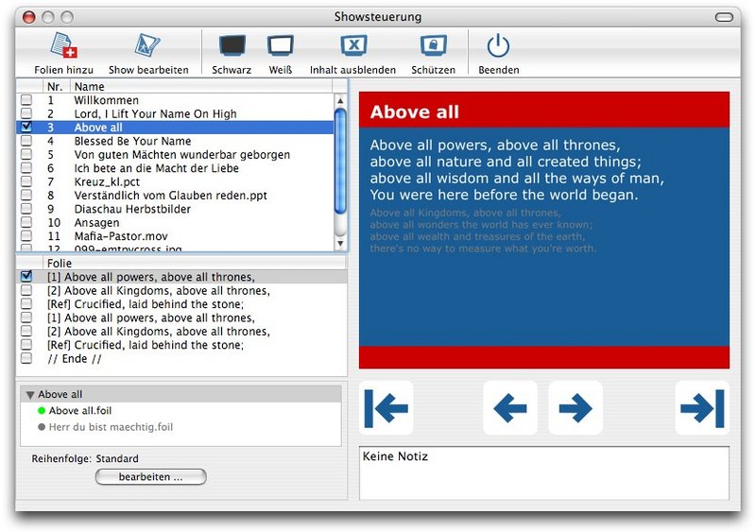This screenshot has width=756, height=532.
Task: Select the Ansagen row
Action: pos(176,222)
